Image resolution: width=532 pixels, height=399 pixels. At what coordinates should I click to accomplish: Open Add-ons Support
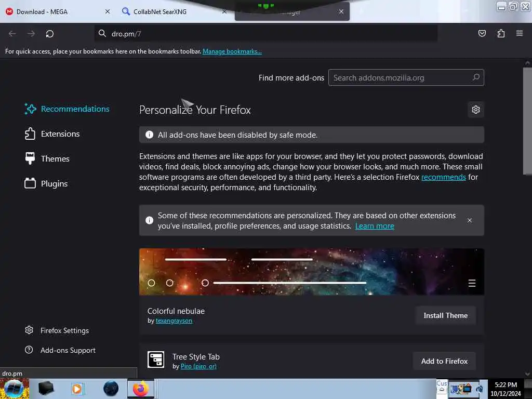(x=60, y=350)
